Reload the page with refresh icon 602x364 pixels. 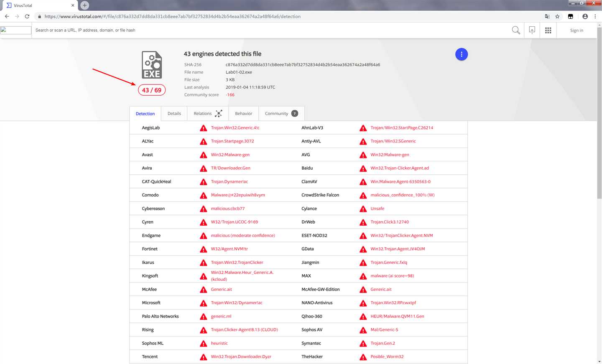click(27, 16)
